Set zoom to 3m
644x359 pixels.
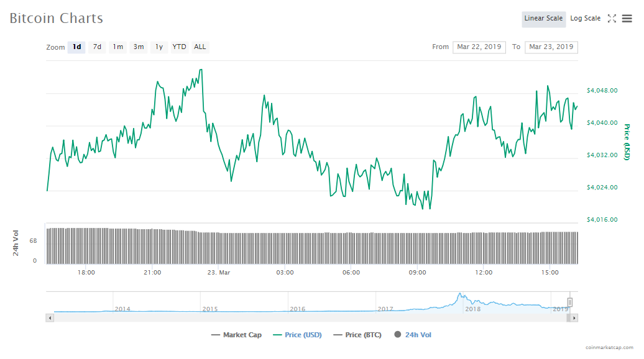tap(139, 47)
